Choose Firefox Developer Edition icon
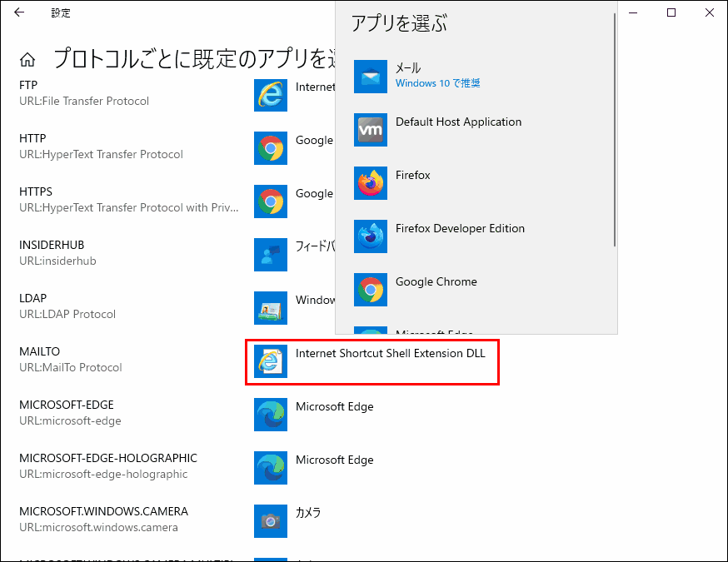This screenshot has height=562, width=728. coord(371,236)
